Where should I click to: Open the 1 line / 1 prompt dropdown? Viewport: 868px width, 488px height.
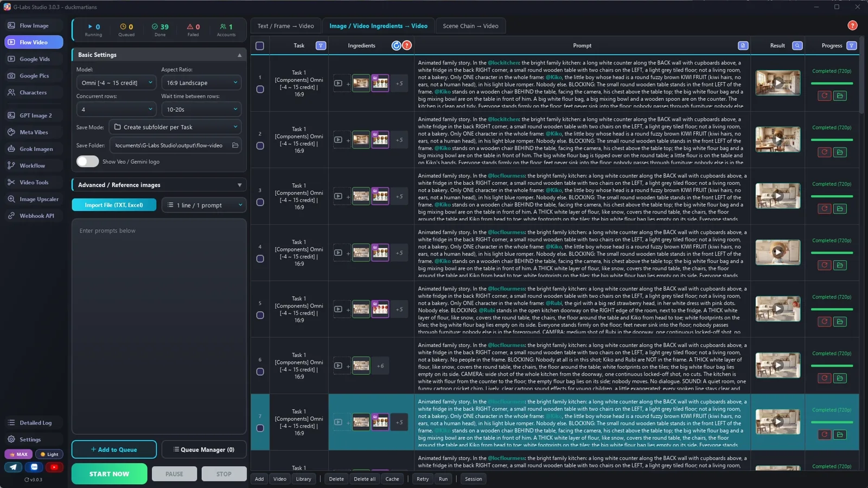click(204, 205)
